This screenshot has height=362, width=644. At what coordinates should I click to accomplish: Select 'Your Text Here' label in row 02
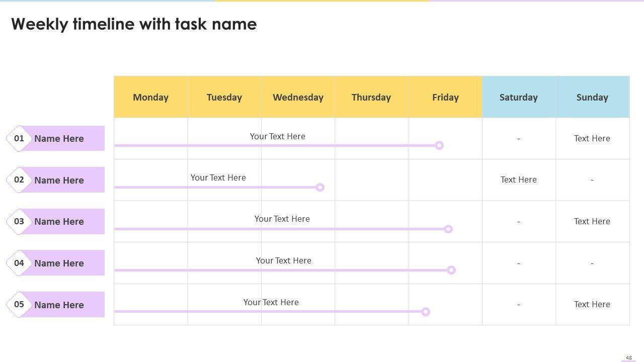click(218, 177)
